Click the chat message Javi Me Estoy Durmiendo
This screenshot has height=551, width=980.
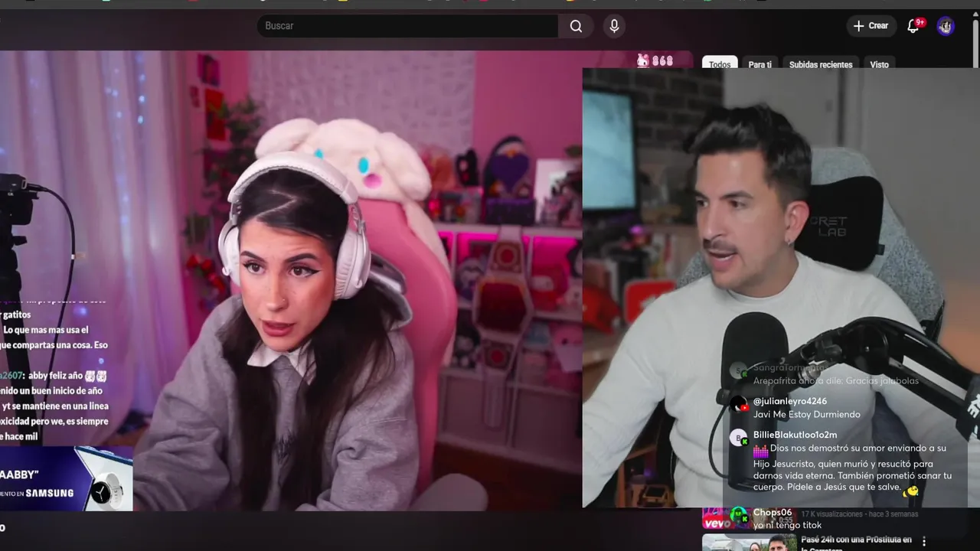point(807,414)
